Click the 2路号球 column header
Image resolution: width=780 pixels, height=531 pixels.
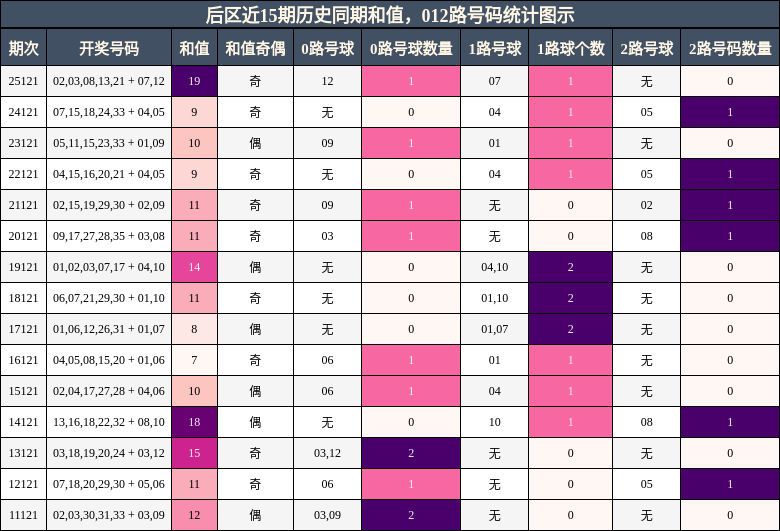(x=647, y=48)
